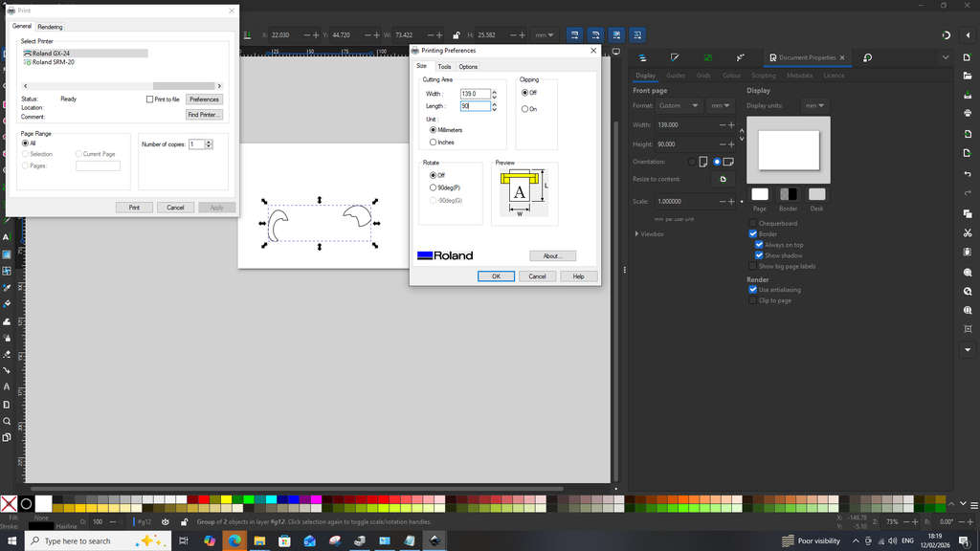
Task: Click the Save icon in Inkscape command bar
Action: click(x=968, y=95)
